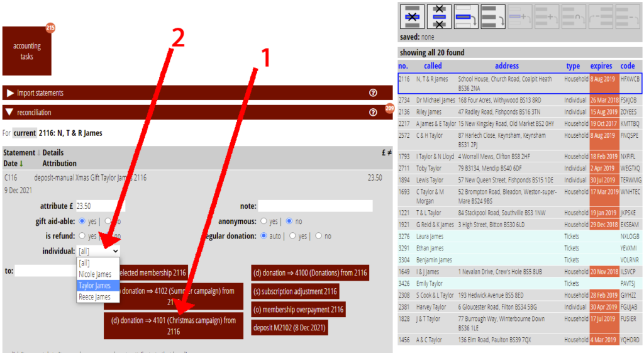The height and width of the screenshot is (353, 644).
Task: Select row 2116 N, T & R James
Action: (x=519, y=84)
